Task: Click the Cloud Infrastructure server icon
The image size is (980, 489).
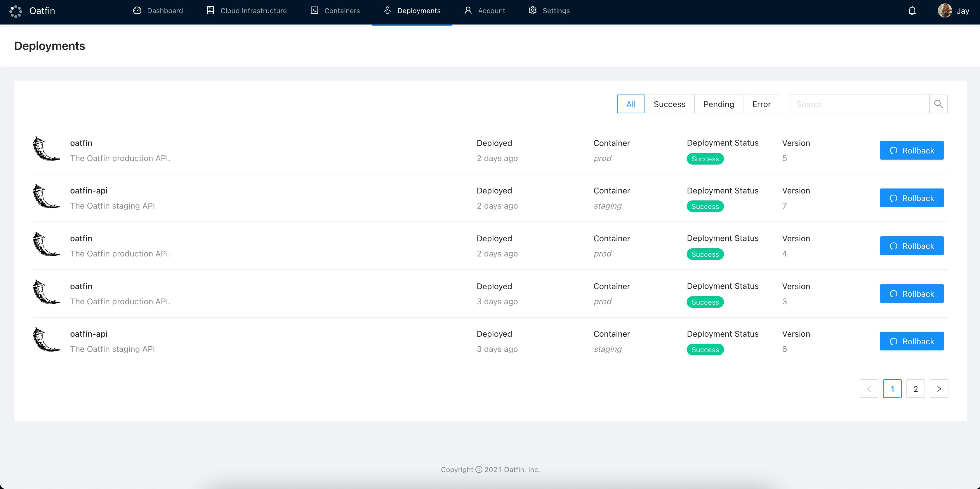Action: [210, 11]
